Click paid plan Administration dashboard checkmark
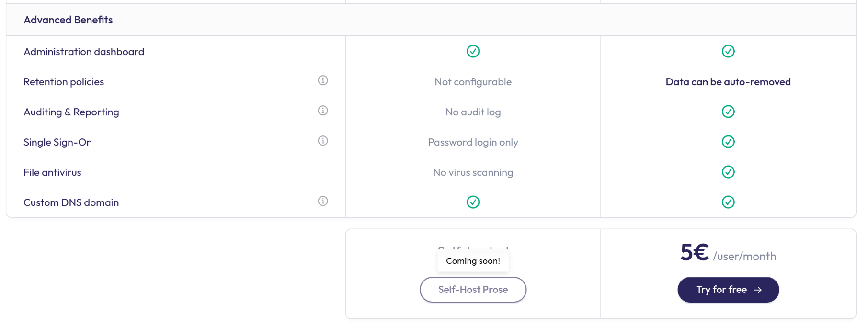Image resolution: width=868 pixels, height=326 pixels. click(728, 51)
